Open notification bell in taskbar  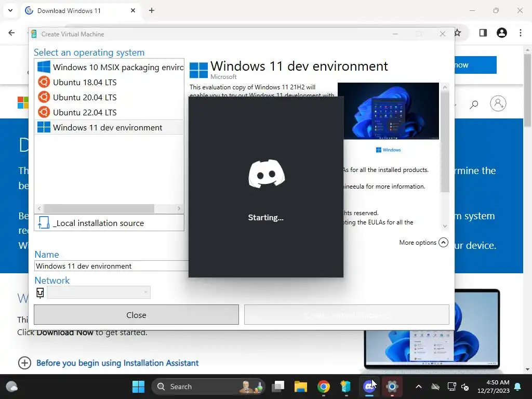tap(518, 387)
